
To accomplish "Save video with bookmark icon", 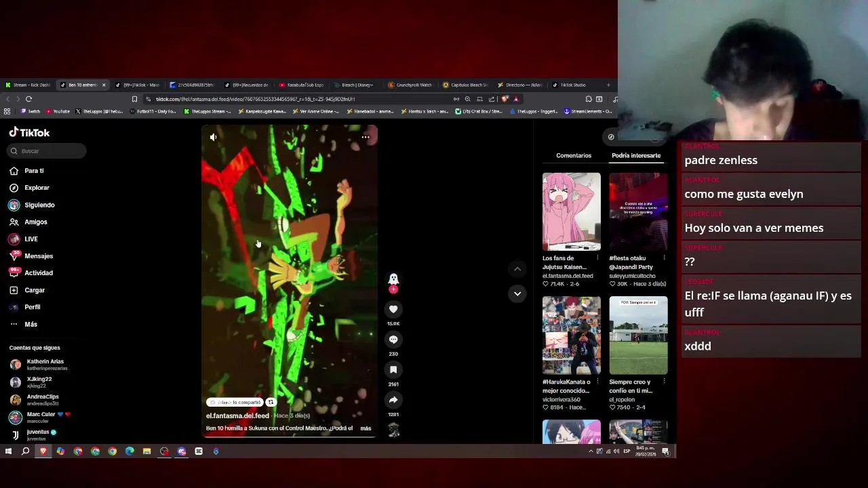I will (393, 369).
